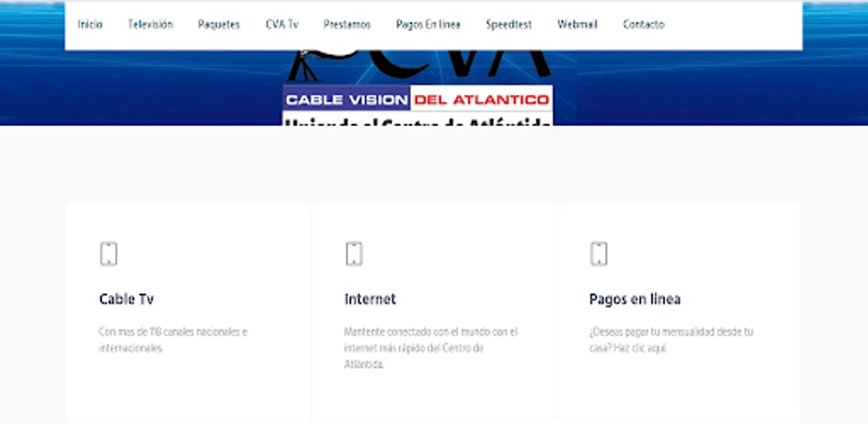Open the Pagos en línea card heading
The width and height of the screenshot is (868, 424).
pyautogui.click(x=635, y=300)
